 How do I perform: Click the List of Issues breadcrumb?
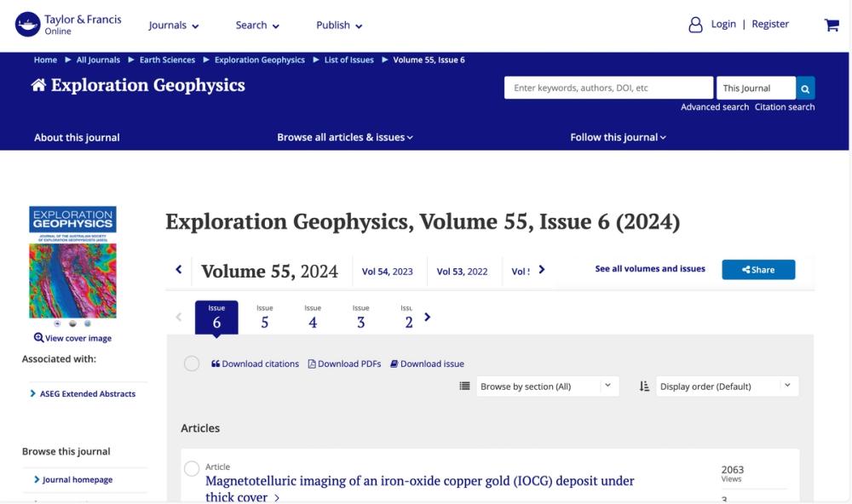tap(348, 60)
